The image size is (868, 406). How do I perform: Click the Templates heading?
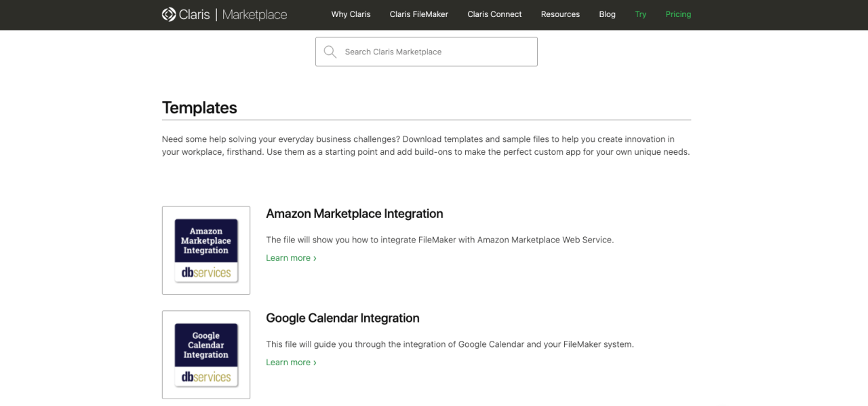199,108
